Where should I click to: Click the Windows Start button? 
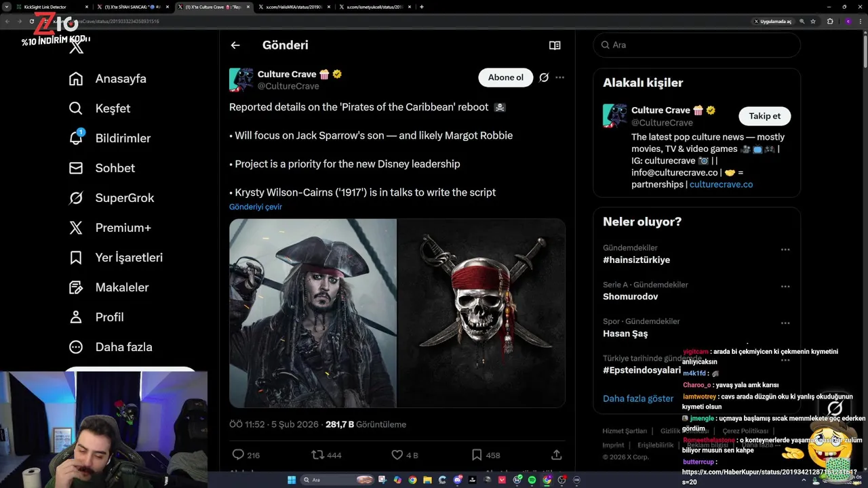[292, 480]
